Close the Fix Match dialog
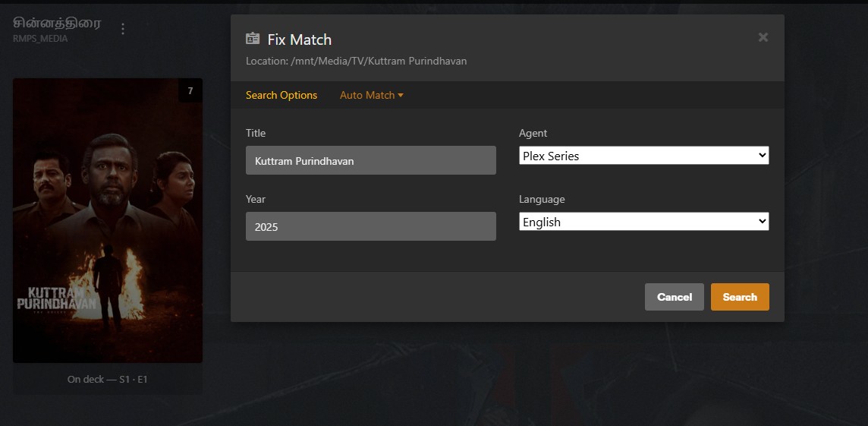The image size is (868, 426). click(763, 37)
